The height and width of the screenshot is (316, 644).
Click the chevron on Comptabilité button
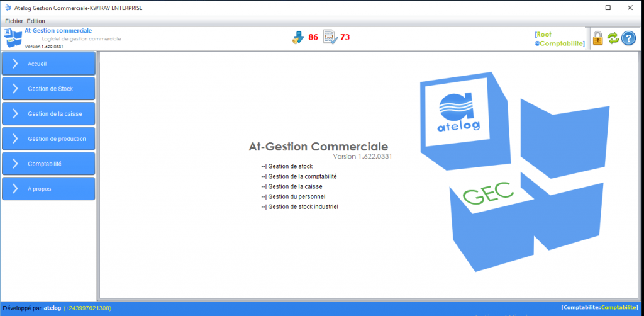pyautogui.click(x=16, y=164)
